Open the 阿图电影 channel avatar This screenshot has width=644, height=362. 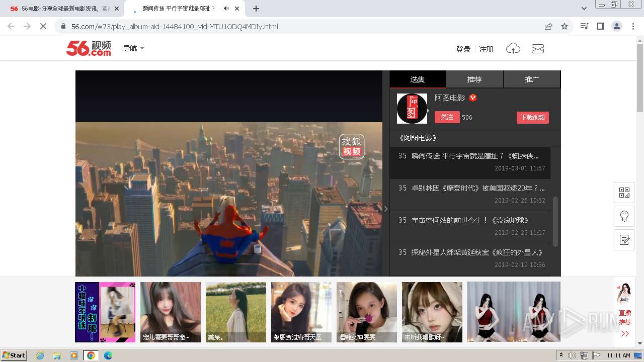tap(412, 109)
